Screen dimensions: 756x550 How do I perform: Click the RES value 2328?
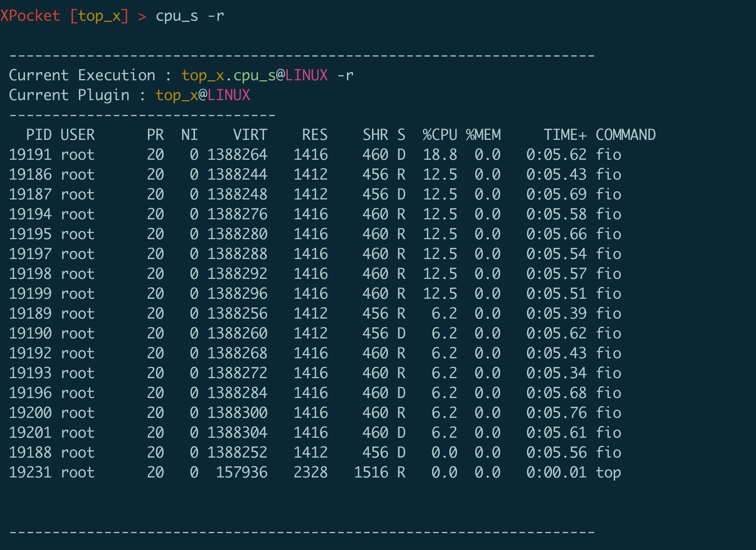tap(310, 472)
